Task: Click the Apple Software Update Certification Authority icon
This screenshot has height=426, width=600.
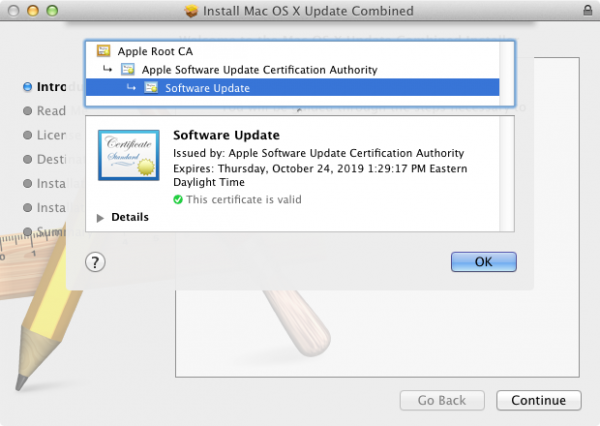Action: (127, 69)
